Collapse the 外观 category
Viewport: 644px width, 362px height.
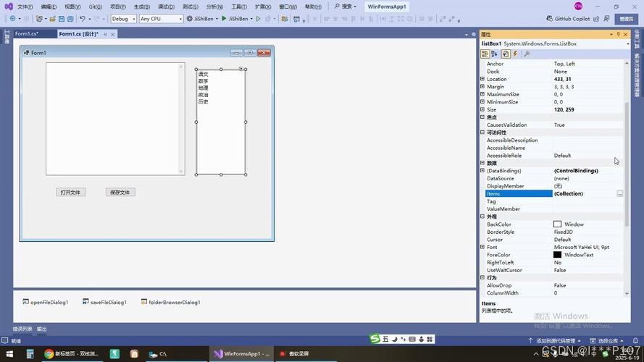(482, 216)
